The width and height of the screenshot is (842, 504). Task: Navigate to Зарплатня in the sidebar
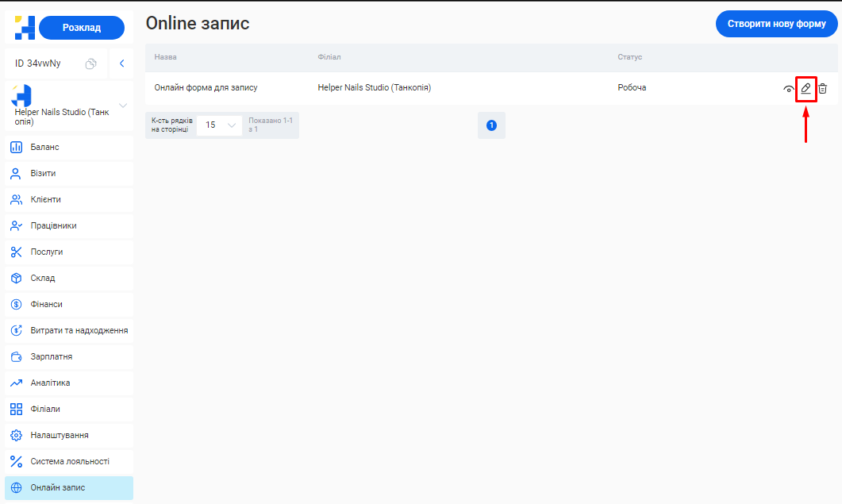click(52, 356)
